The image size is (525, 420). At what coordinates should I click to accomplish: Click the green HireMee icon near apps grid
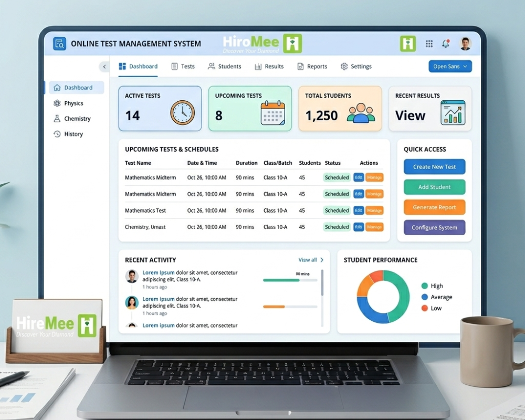[408, 44]
